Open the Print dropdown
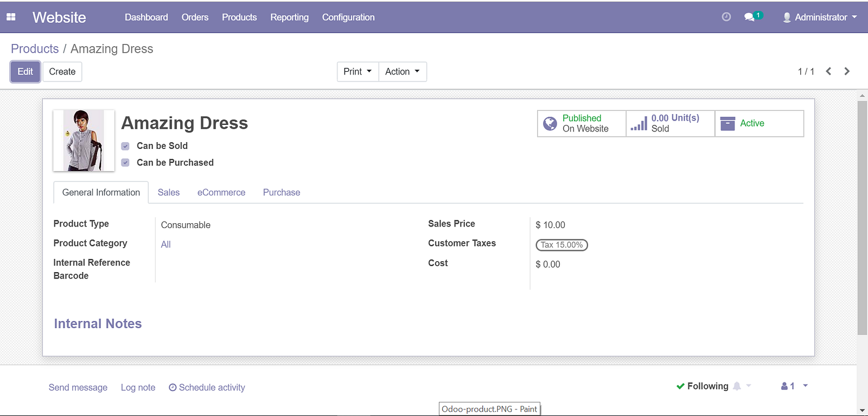This screenshot has width=868, height=416. [358, 72]
